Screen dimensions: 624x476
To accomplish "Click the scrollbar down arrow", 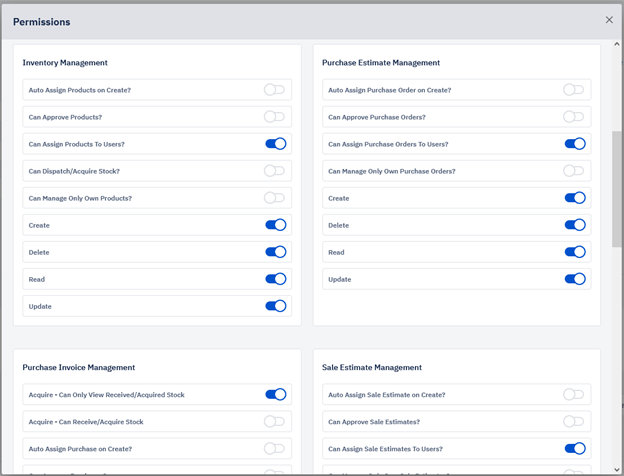I will (x=617, y=469).
